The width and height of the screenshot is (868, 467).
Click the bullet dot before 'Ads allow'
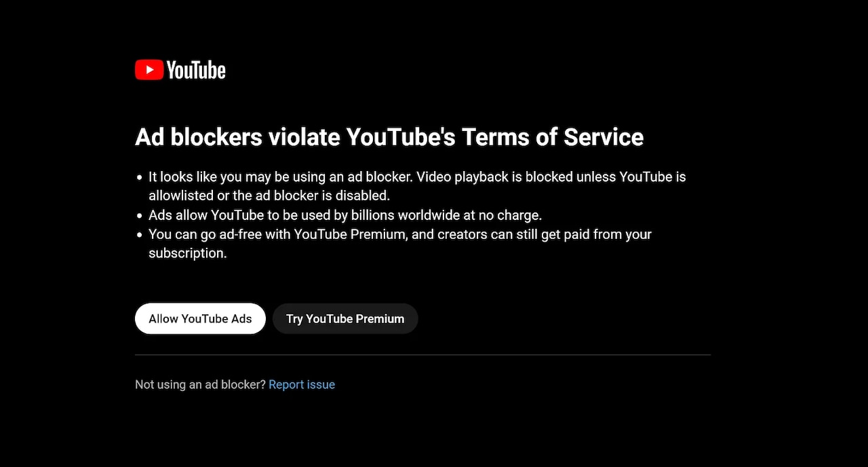tap(140, 216)
